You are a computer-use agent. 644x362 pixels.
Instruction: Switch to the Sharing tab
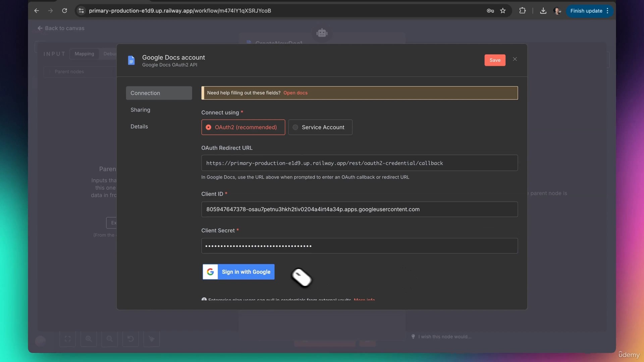pyautogui.click(x=140, y=110)
